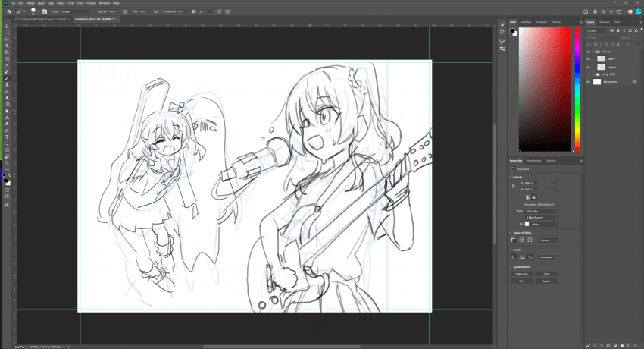The width and height of the screenshot is (644, 349).
Task: Filter layers by adjustment layers icon
Action: point(617,30)
